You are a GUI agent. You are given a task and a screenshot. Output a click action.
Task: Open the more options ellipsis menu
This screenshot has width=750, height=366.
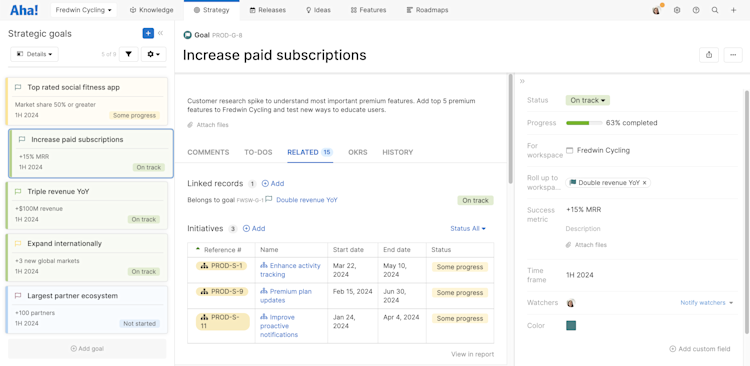point(733,55)
